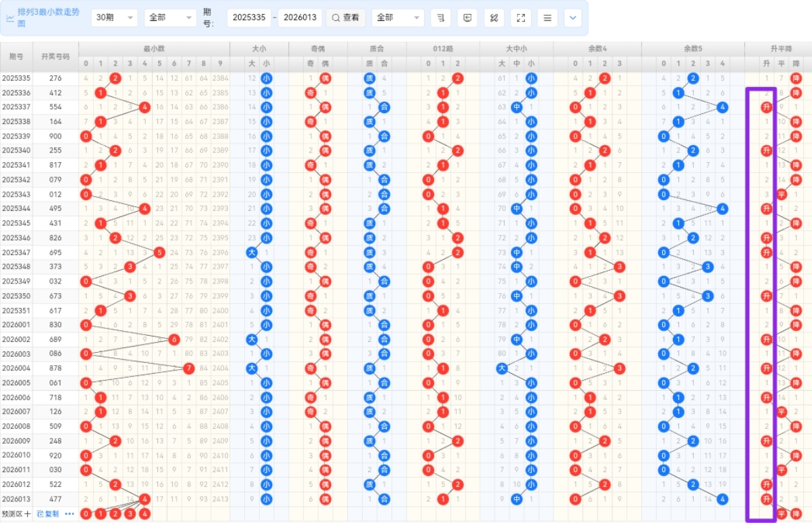This screenshot has width=812, height=523.
Task: Click the red ball 5 in row 2025347
Action: 159,253
